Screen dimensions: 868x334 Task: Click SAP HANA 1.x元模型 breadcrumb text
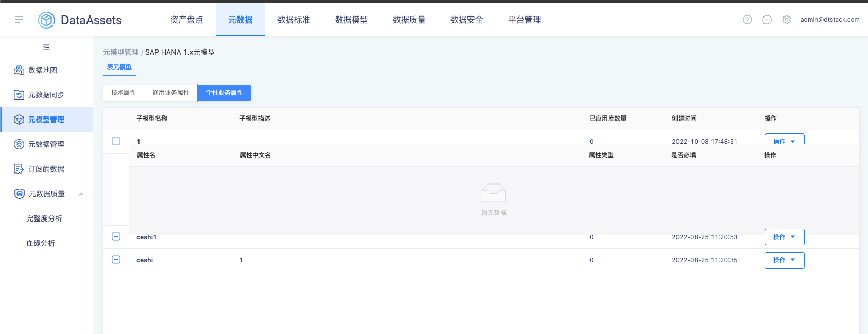[x=180, y=52]
